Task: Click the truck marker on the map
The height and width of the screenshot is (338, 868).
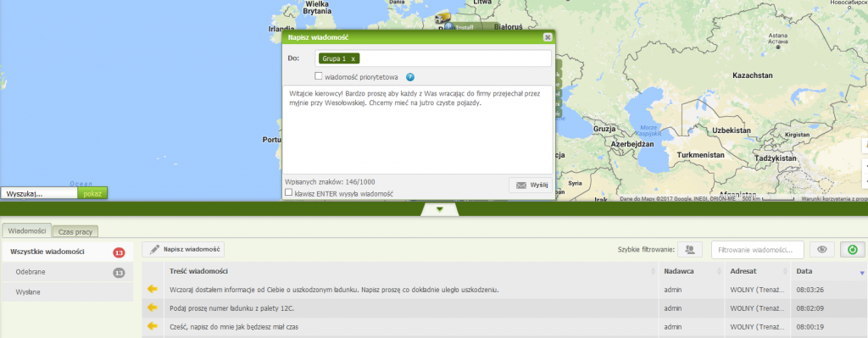Action: click(442, 17)
